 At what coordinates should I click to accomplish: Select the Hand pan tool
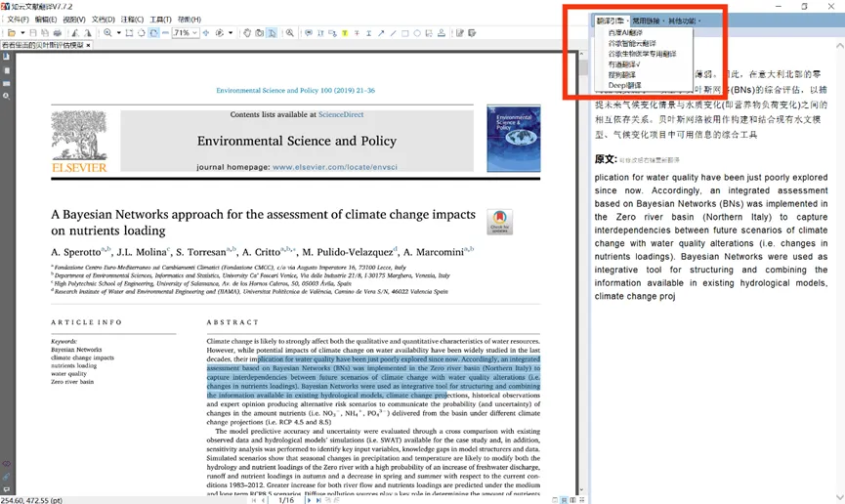247,33
